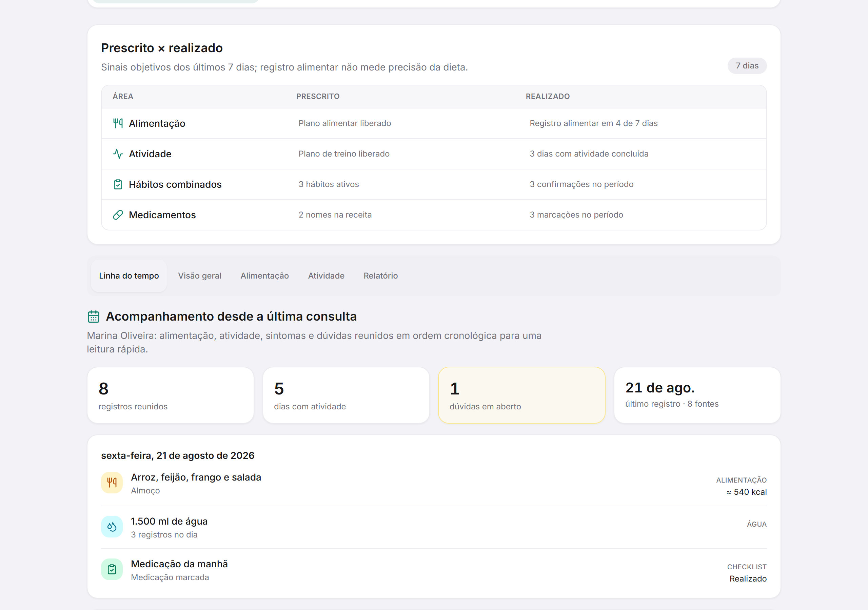Click the calendar icon next to Acompanhamento heading

93,316
